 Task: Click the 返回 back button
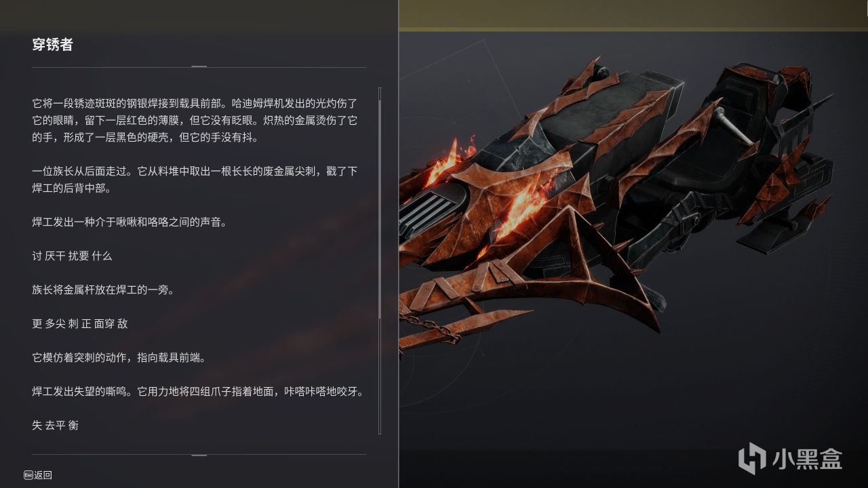click(x=43, y=475)
